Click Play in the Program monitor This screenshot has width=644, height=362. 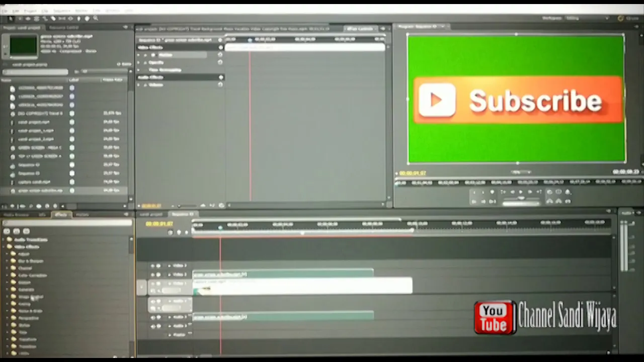pyautogui.click(x=521, y=192)
